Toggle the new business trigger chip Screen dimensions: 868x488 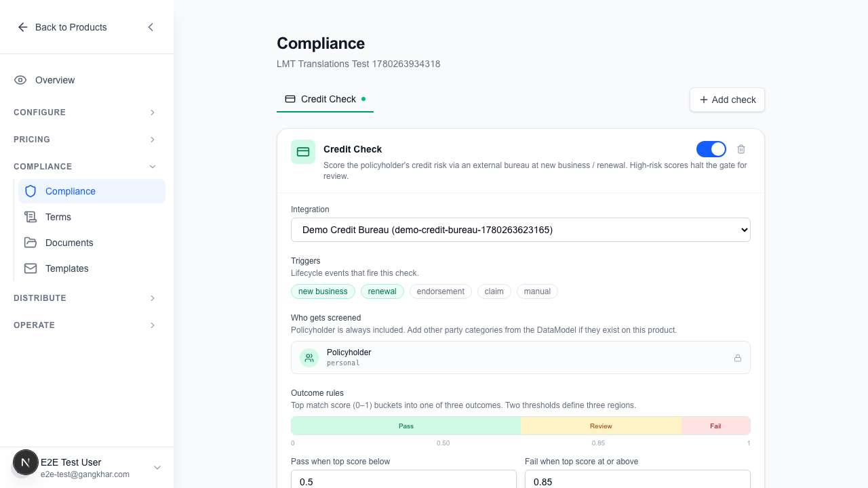pyautogui.click(x=323, y=291)
